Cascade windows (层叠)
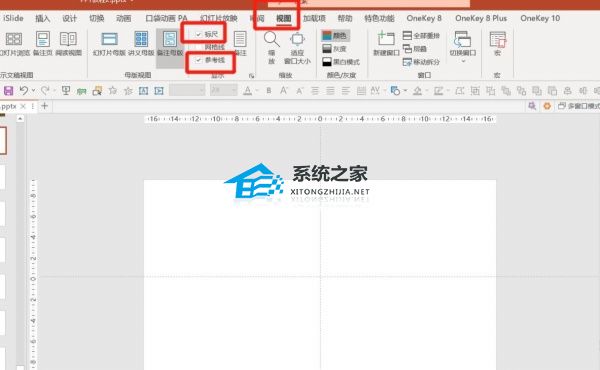Viewport: 600px width, 370px height. (415, 49)
